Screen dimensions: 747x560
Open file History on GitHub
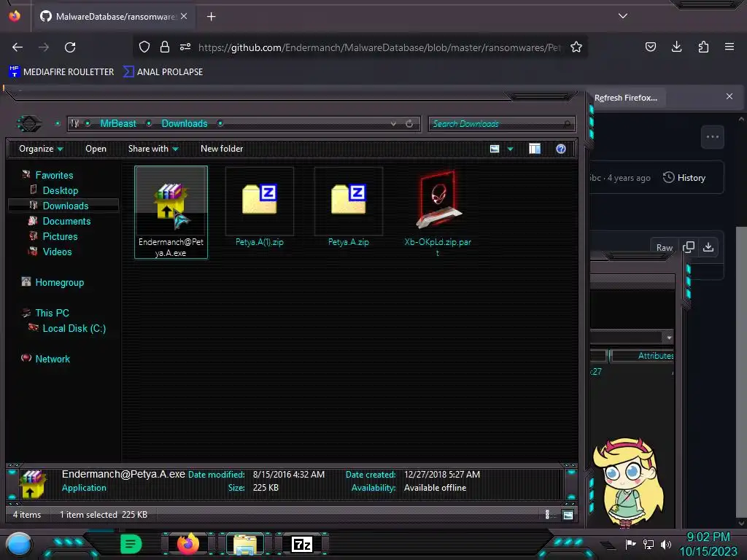tap(684, 178)
